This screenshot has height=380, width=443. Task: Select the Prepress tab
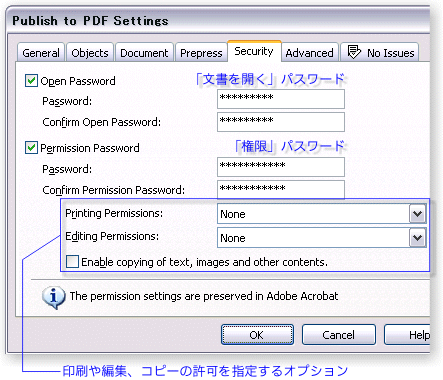(x=201, y=53)
